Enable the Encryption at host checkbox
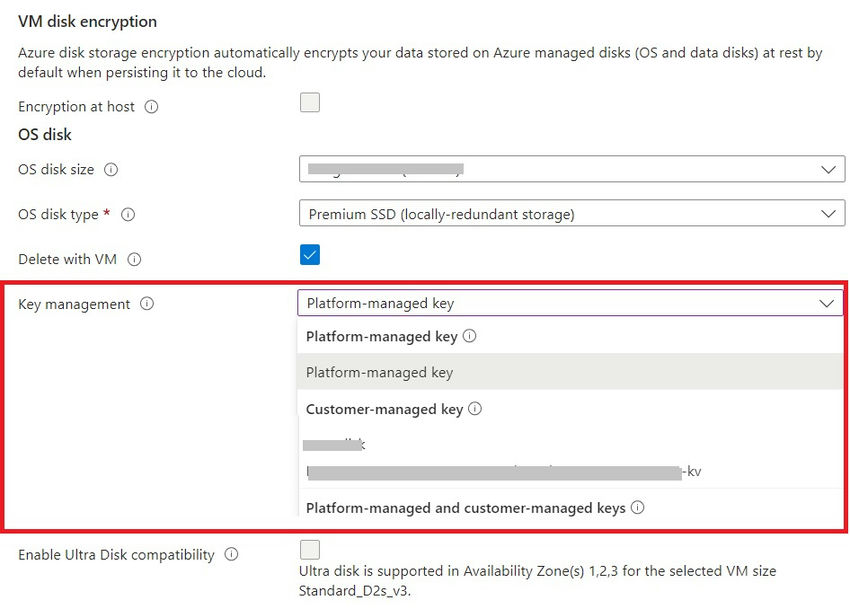Screen dimensions: 850x609 pyautogui.click(x=309, y=102)
